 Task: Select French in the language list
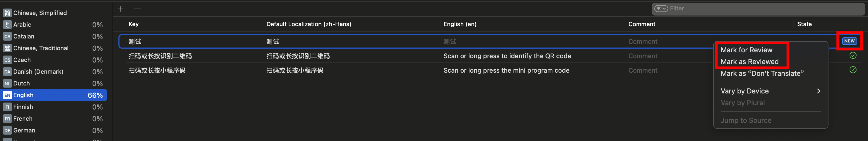coord(23,119)
